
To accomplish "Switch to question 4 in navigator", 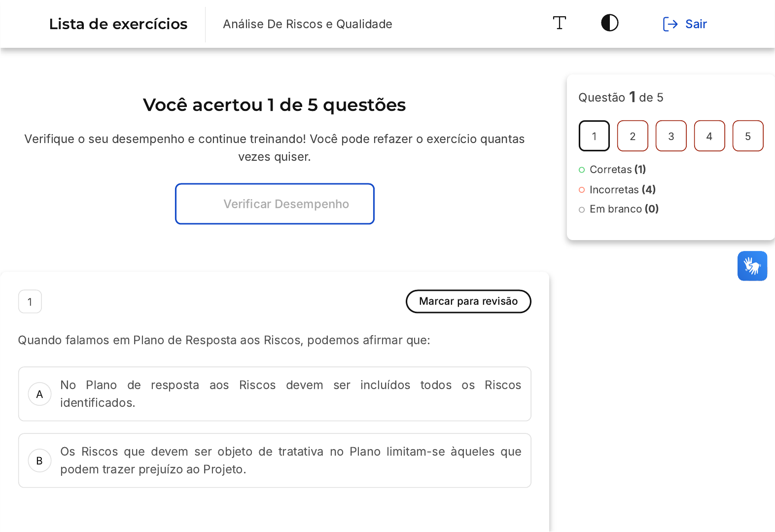I will pos(709,136).
